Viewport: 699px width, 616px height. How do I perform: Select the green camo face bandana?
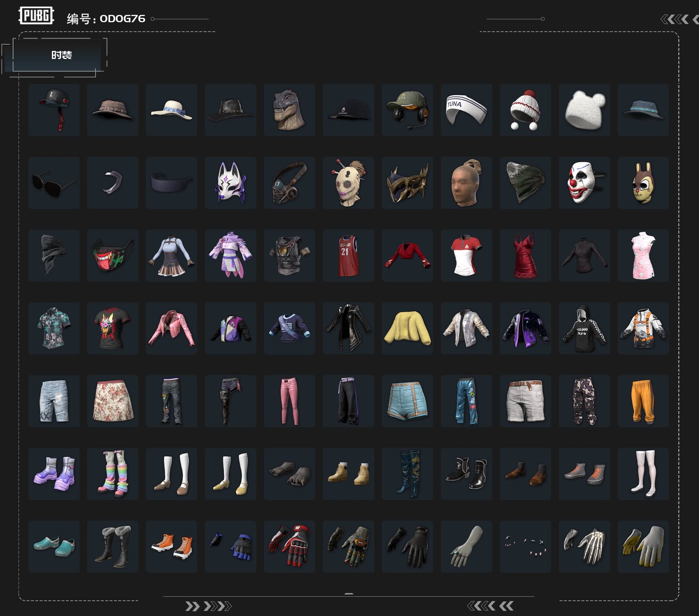click(x=525, y=183)
